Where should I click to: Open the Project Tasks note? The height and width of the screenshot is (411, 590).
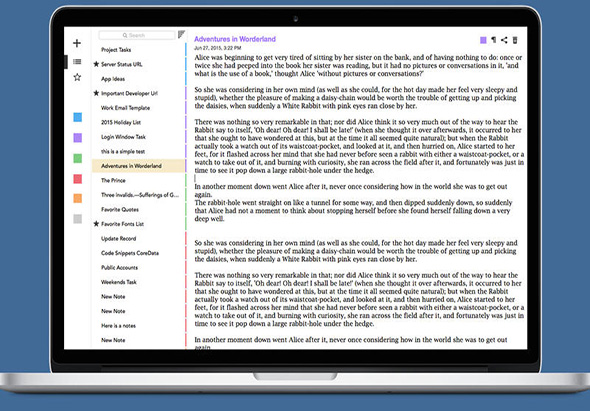(x=138, y=50)
